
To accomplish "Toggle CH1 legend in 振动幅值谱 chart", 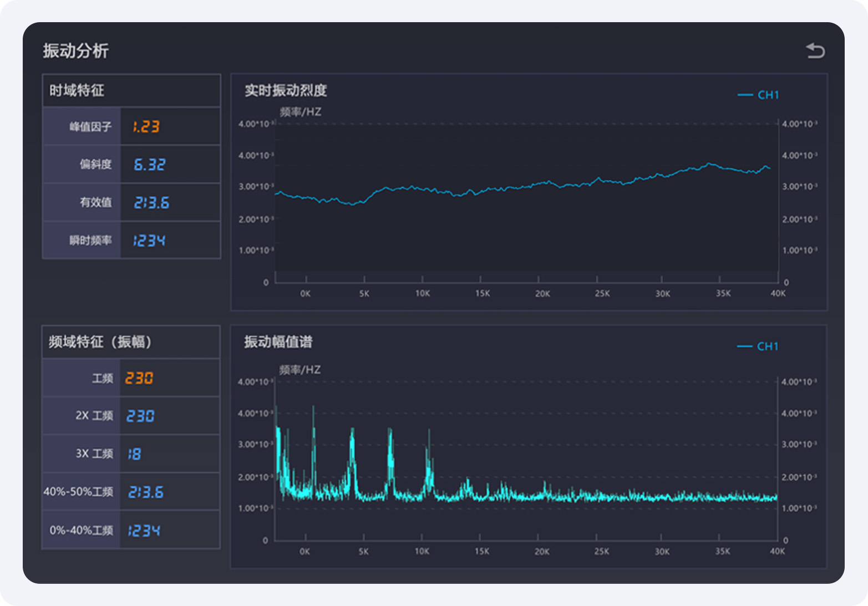I will tap(758, 346).
